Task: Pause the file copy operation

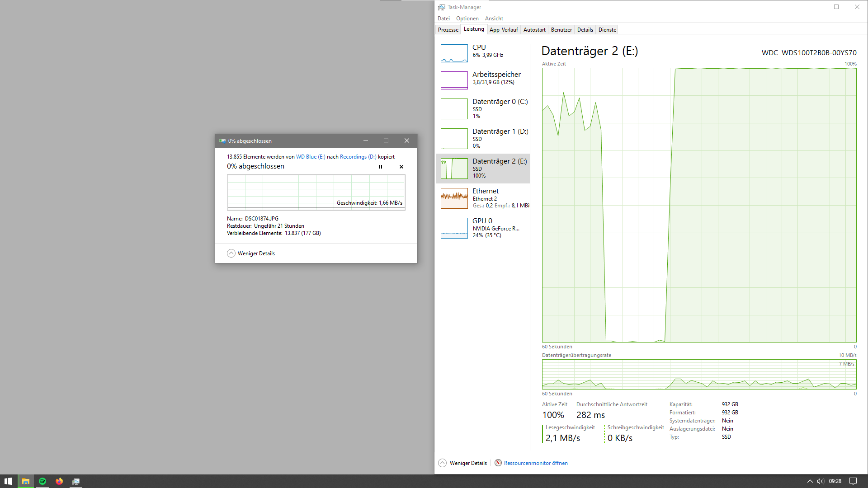Action: (380, 167)
